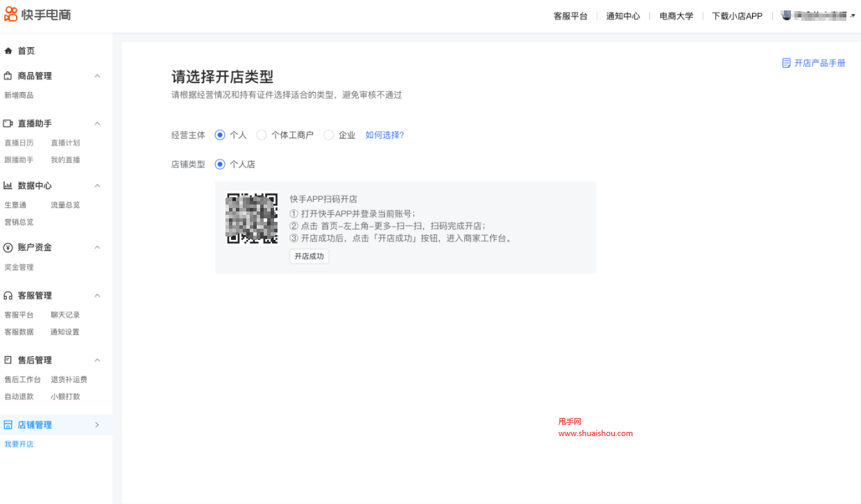Collapse the 账户资金 section chevron
861x504 pixels.
coord(97,247)
